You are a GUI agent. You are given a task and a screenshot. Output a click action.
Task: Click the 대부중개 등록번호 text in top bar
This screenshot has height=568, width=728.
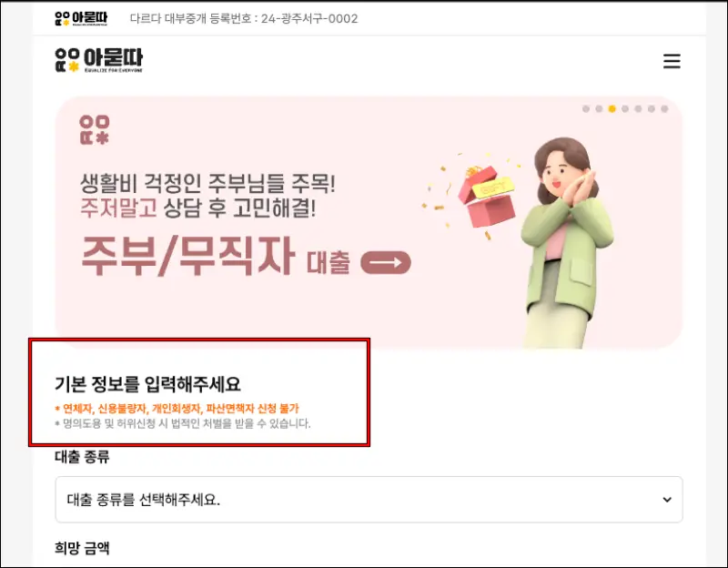click(x=244, y=18)
